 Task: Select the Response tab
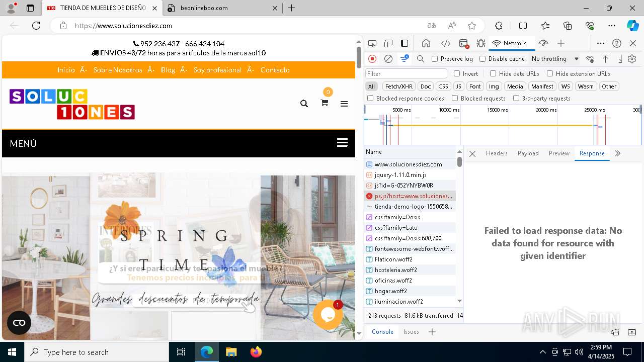[x=592, y=153]
